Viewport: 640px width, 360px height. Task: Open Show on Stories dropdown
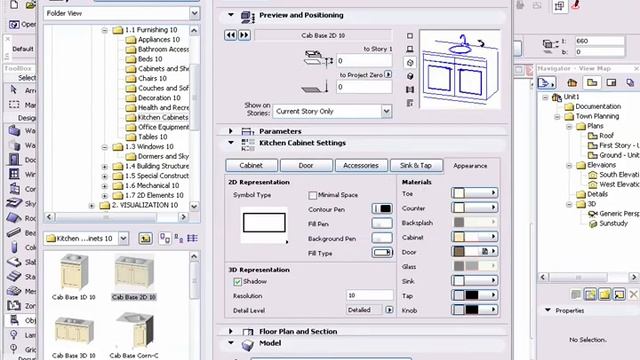coord(386,111)
